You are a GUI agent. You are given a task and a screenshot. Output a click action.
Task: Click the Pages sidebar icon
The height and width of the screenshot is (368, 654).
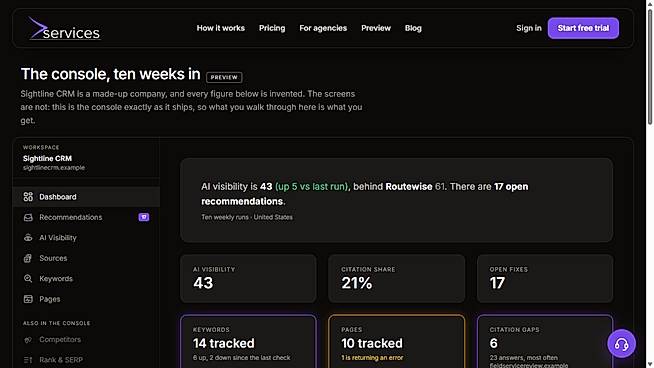point(28,299)
